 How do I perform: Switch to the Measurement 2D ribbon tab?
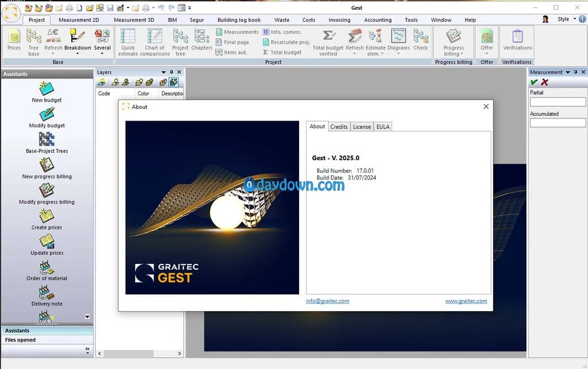[x=79, y=20]
